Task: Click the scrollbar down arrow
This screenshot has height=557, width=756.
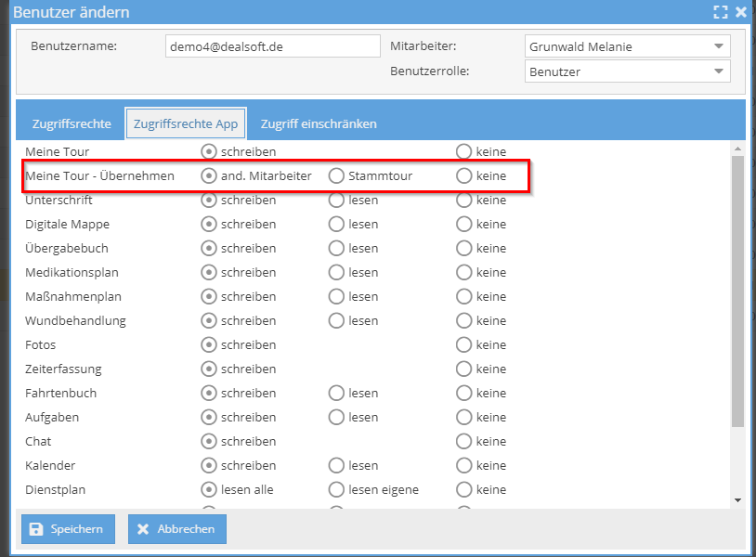Action: click(x=738, y=500)
